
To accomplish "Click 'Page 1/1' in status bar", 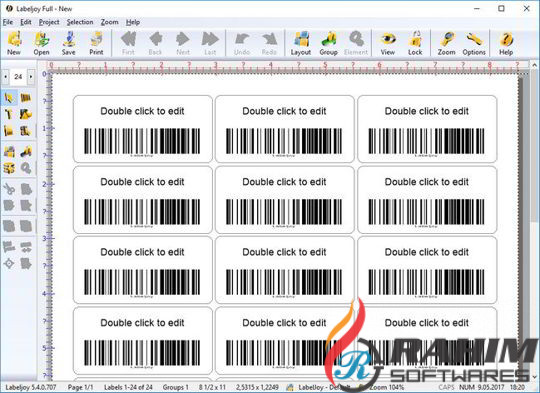I will point(80,387).
